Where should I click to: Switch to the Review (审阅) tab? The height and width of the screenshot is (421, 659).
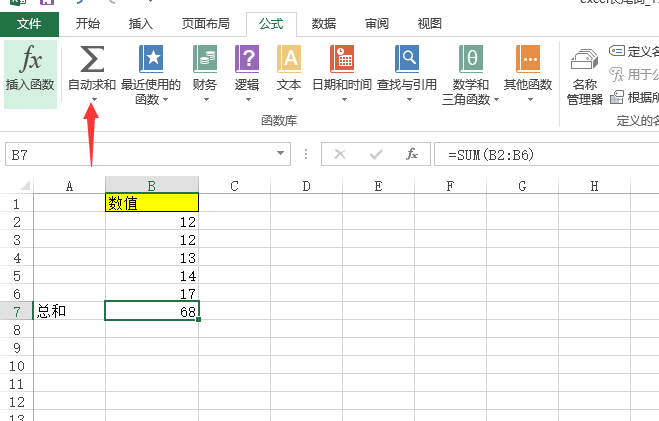(377, 24)
